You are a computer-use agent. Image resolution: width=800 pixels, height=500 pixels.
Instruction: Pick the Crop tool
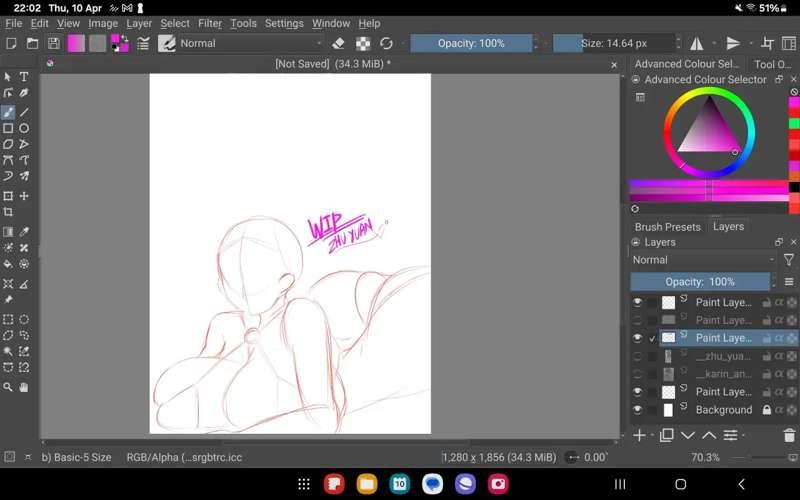coord(8,212)
